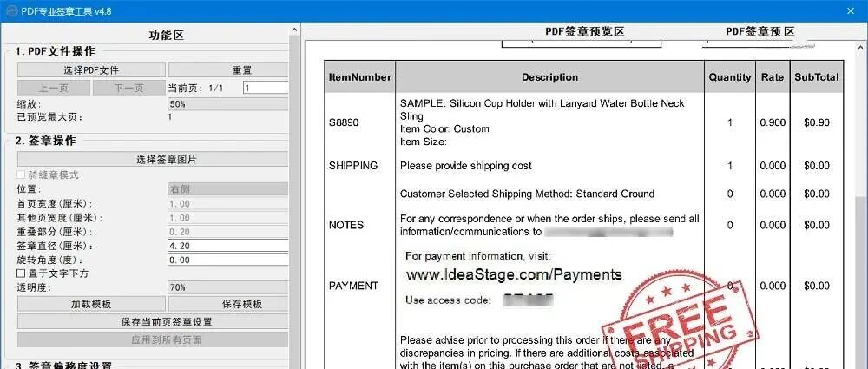This screenshot has width=868, height=369.
Task: Close the PDF签章工具 window
Action: pyautogui.click(x=850, y=10)
